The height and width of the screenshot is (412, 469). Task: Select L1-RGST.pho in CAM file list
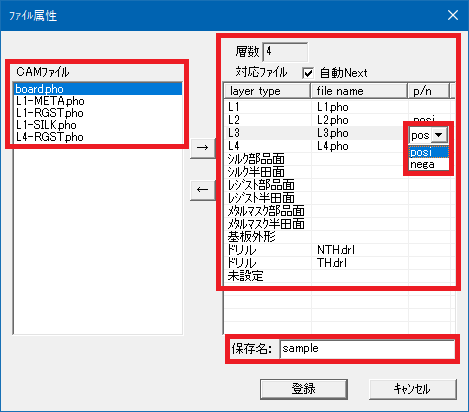click(98, 113)
